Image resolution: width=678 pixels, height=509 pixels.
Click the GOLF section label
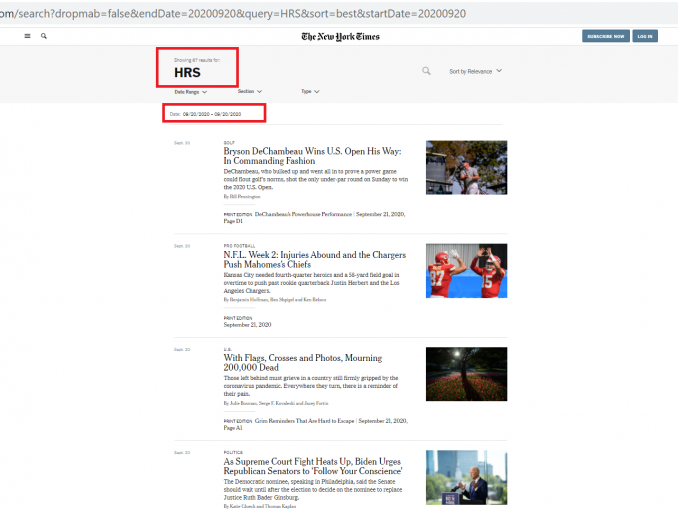coord(229,142)
